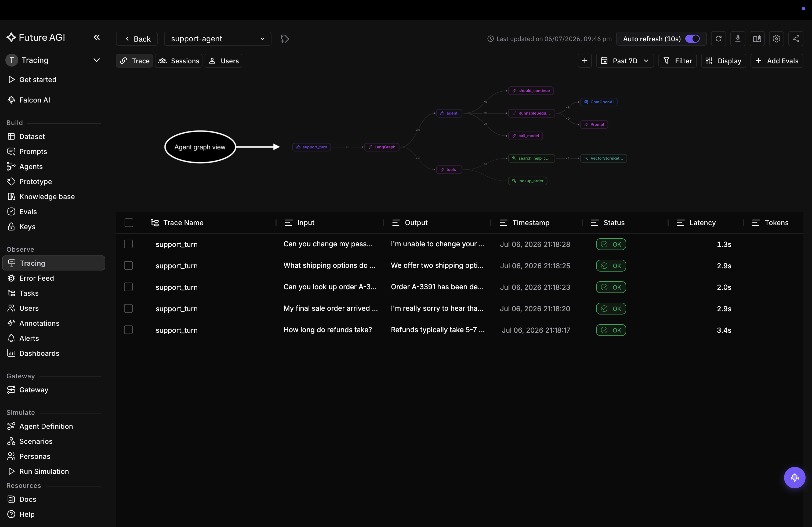Click the docs book icon in top toolbar
Screen dimensions: 812x527
click(x=757, y=39)
